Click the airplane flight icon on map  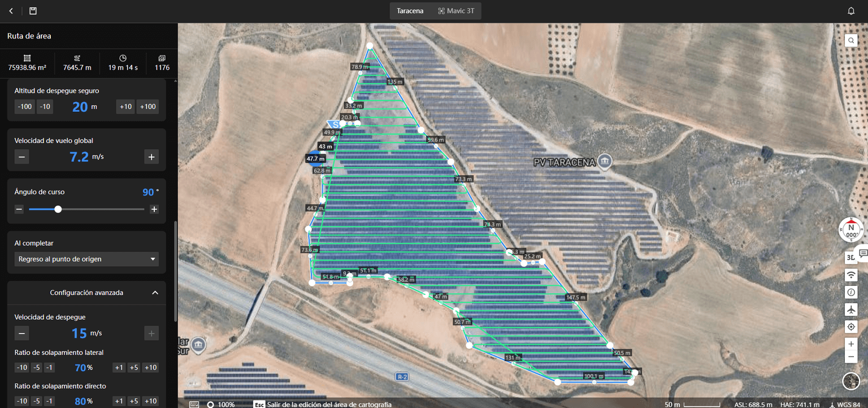click(x=851, y=310)
